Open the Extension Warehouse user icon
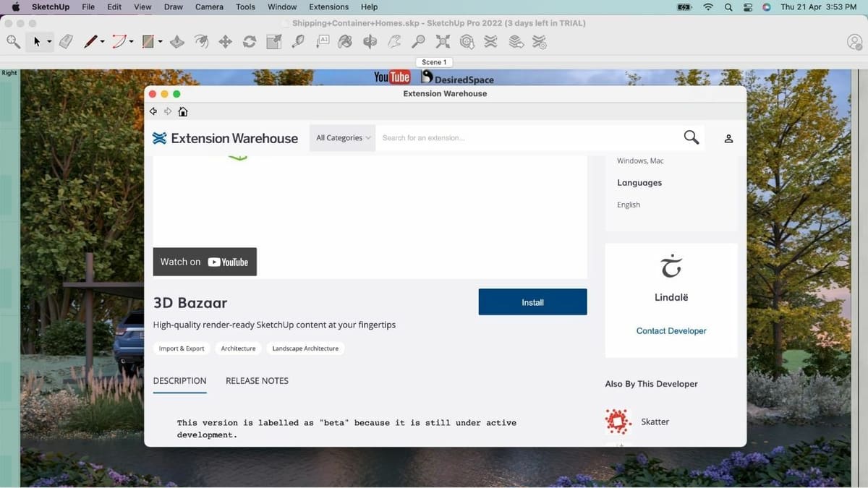 point(729,138)
